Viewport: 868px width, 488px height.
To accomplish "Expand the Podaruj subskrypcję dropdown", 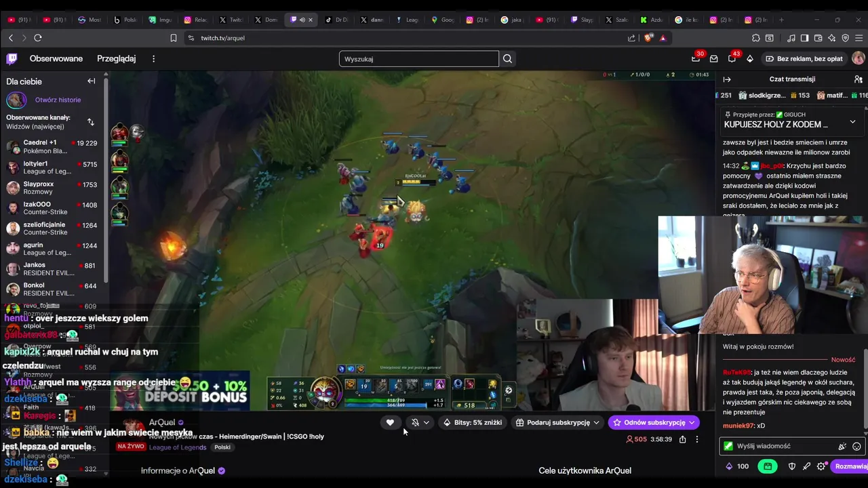I will [596, 422].
